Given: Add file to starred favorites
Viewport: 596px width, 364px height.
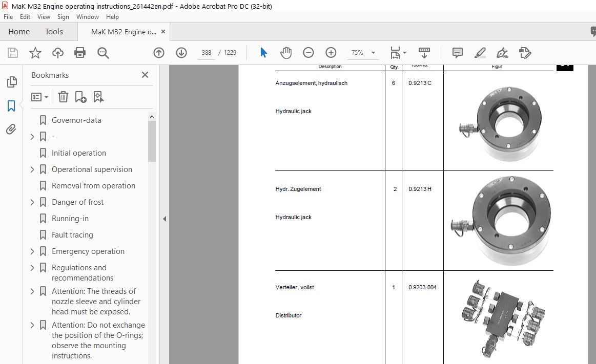Looking at the screenshot, I should coord(35,53).
